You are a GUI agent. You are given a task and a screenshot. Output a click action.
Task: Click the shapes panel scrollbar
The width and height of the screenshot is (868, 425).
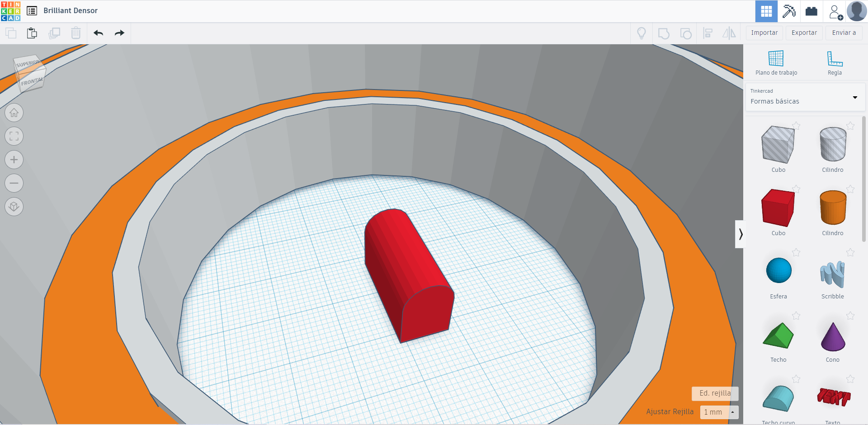[x=864, y=179]
